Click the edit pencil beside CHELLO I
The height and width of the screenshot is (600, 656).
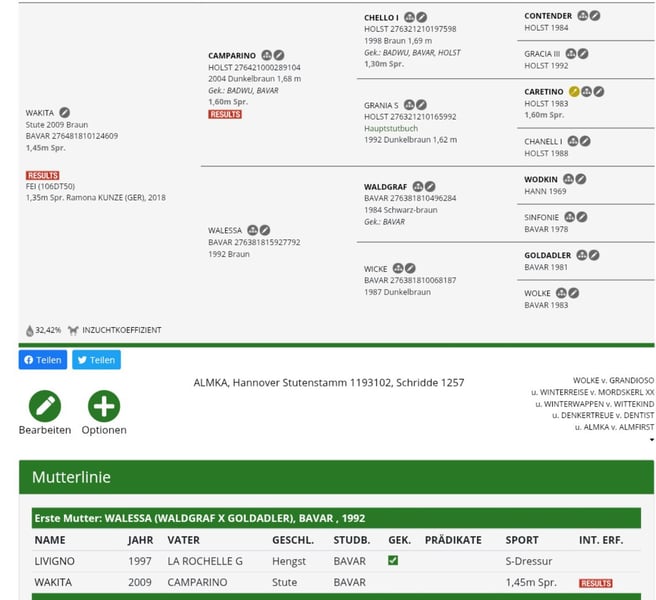422,18
